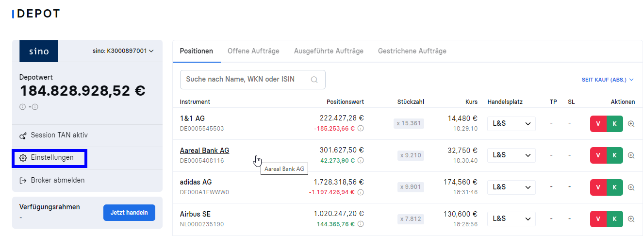
Task: Click the settings gear icon
Action: (23, 158)
